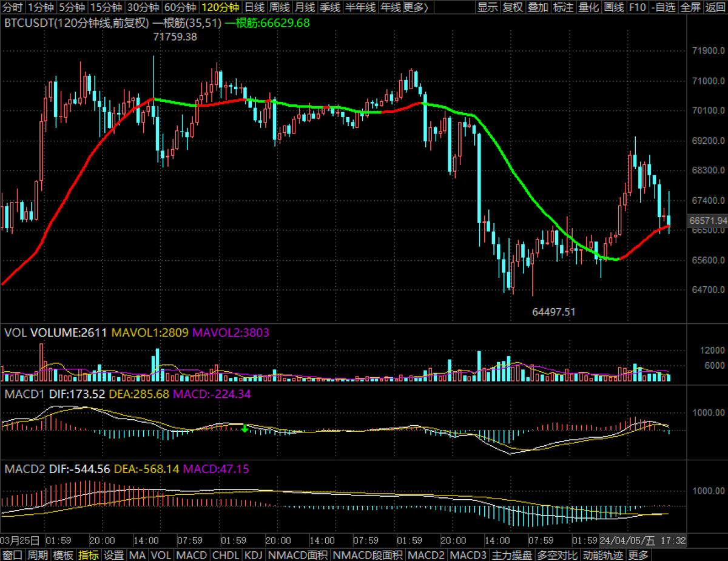Open the 叠加 overlay option
728x561 pixels.
pyautogui.click(x=538, y=7)
